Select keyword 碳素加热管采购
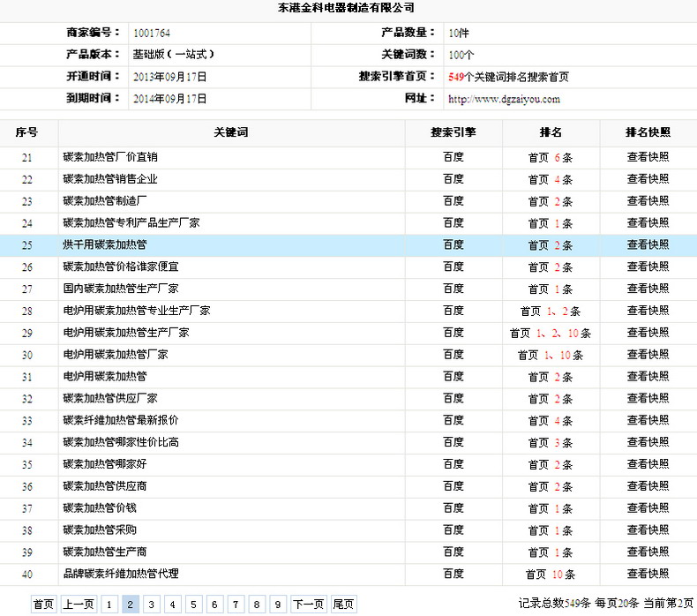The image size is (697, 616). click(100, 530)
